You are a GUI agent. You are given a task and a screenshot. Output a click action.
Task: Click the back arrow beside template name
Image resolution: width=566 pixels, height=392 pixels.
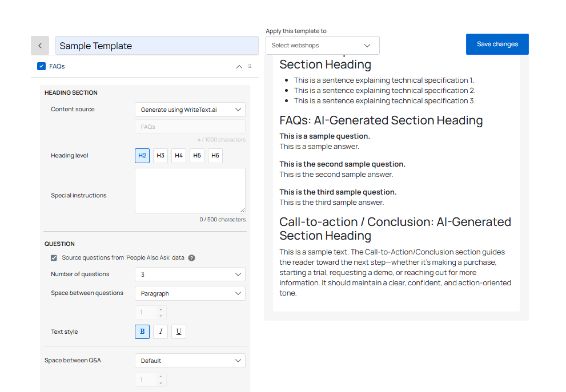click(40, 46)
